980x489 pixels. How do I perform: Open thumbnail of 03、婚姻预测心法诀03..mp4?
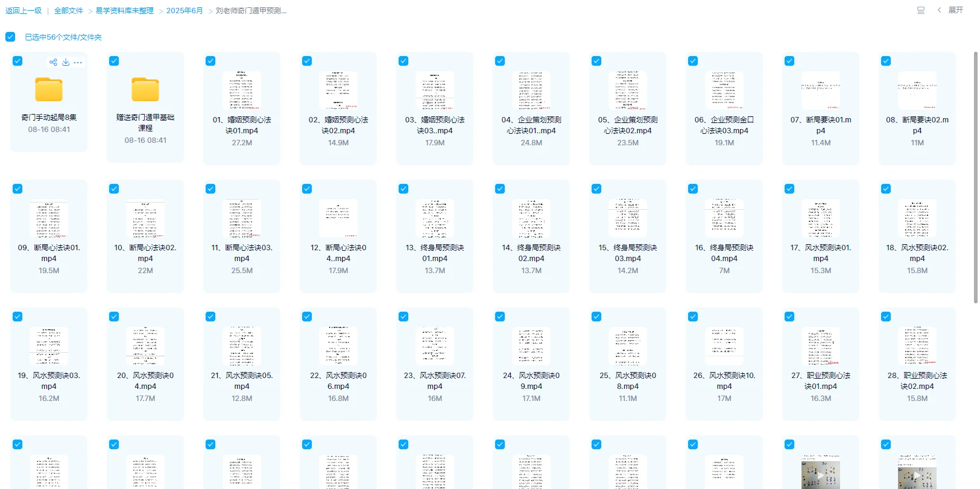tap(435, 91)
